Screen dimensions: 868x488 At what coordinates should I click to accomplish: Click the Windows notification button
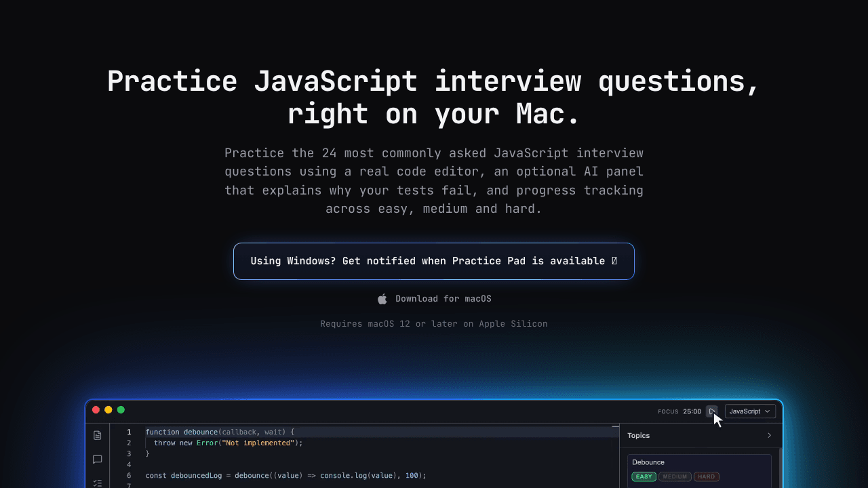click(x=434, y=261)
